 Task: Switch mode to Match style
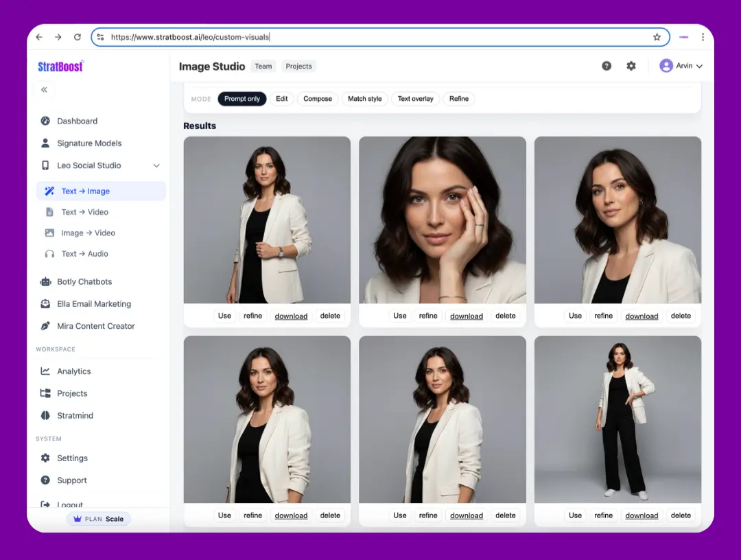364,98
